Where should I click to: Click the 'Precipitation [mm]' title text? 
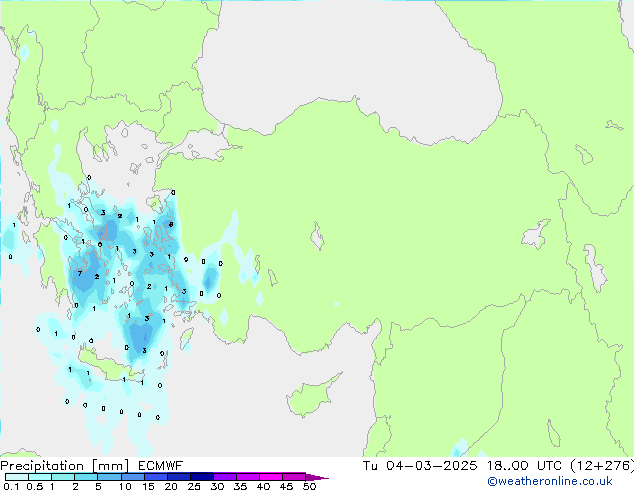point(65,466)
